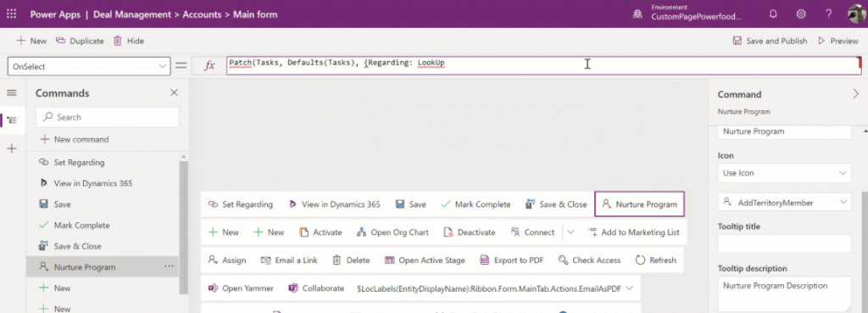Select Mark Complete in Commands list
Image resolution: width=868 pixels, height=313 pixels.
103,226
